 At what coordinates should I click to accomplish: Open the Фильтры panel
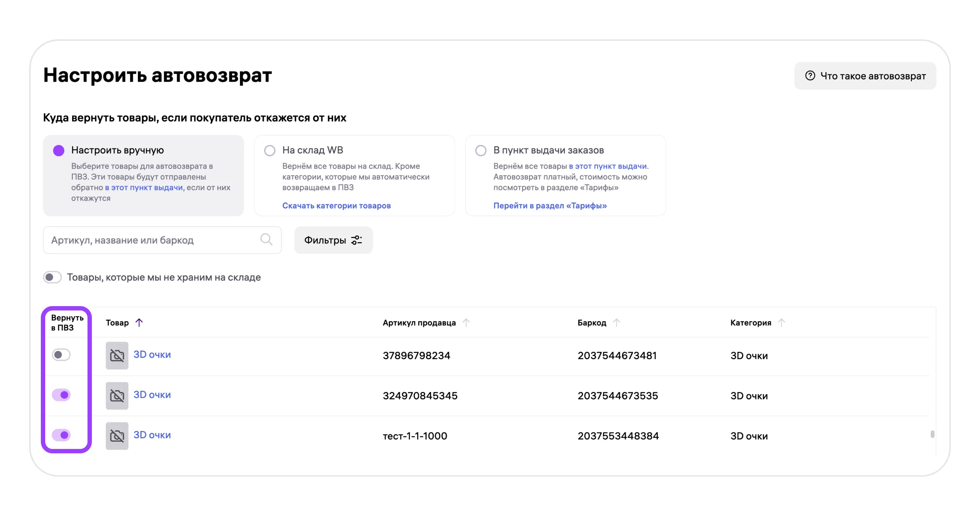[x=333, y=240]
